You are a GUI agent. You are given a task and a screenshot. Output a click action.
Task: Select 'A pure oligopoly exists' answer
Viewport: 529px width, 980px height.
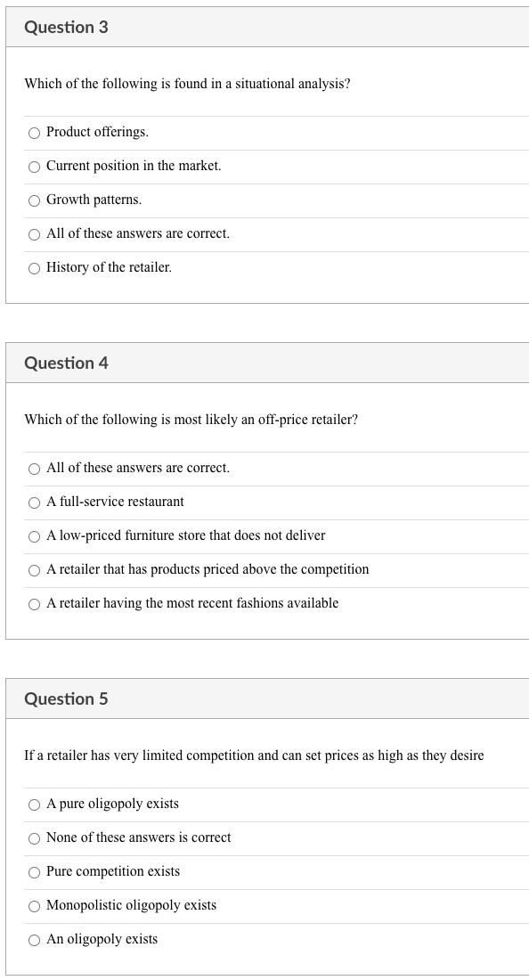[34, 804]
